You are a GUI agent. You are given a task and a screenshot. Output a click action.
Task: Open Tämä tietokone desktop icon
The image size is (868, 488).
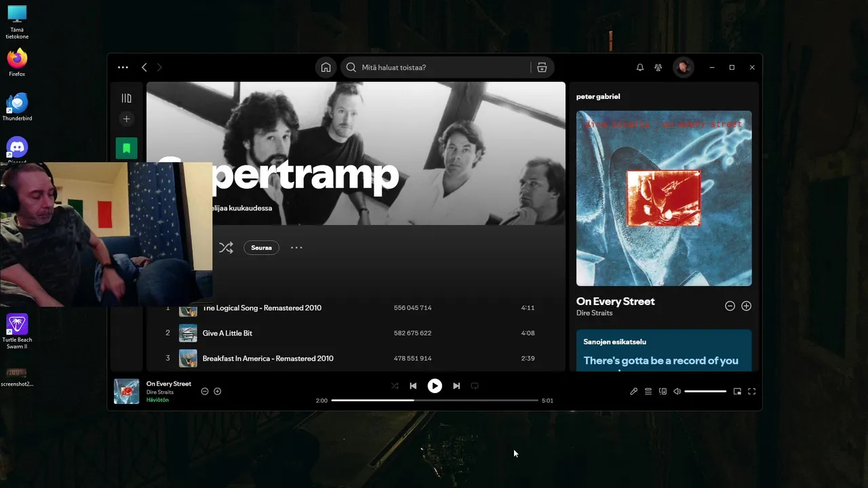[17, 22]
